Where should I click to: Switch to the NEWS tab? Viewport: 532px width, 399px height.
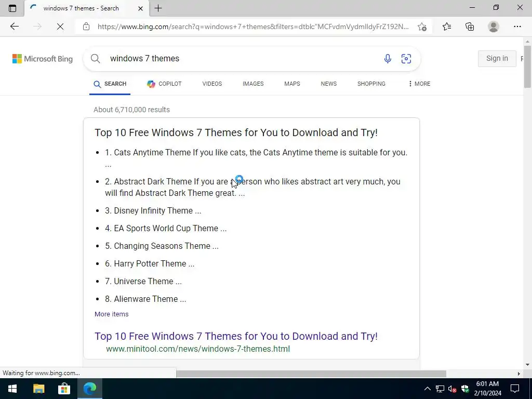click(x=329, y=84)
